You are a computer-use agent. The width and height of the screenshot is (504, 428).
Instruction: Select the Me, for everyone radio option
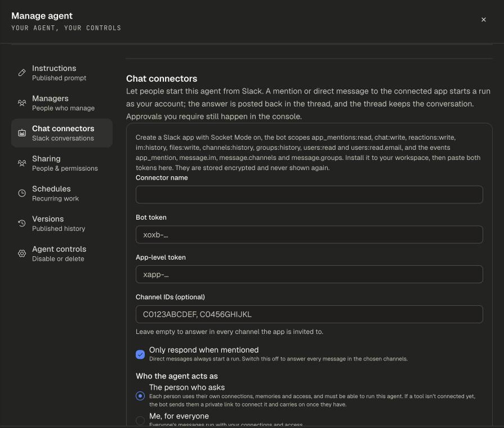[x=140, y=420]
